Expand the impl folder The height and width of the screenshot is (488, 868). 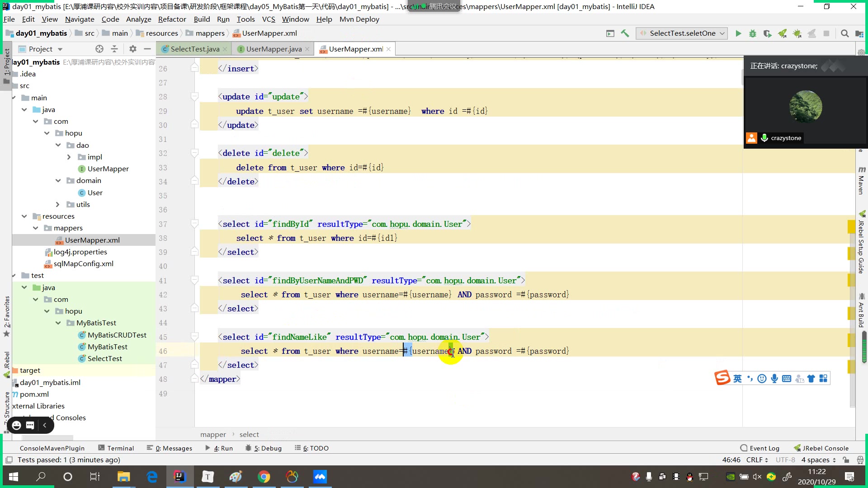69,157
